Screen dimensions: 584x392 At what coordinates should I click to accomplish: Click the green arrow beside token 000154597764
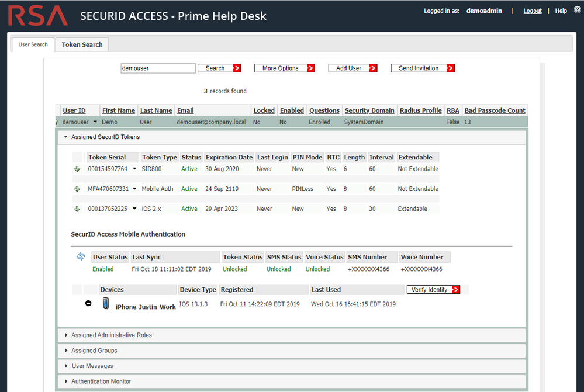tap(77, 169)
